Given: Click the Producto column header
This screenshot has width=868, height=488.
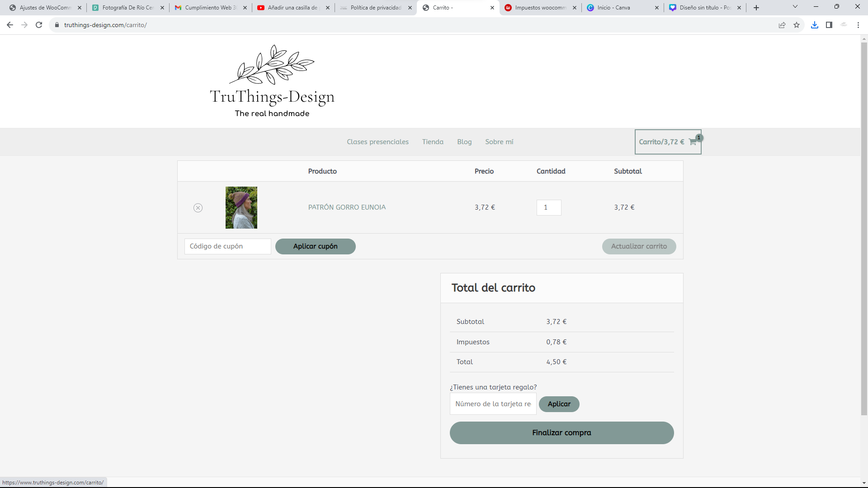Looking at the screenshot, I should coord(322,171).
